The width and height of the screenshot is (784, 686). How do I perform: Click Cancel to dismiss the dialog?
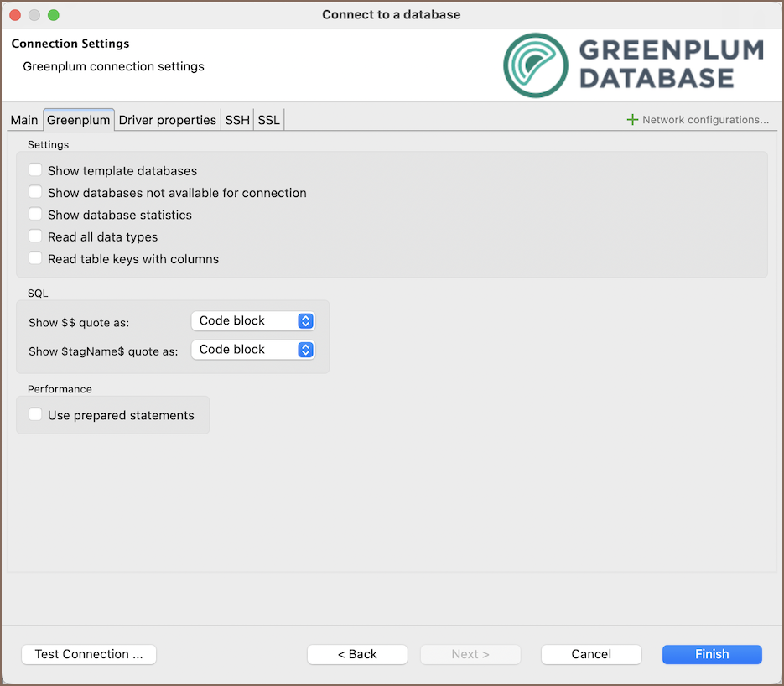591,654
